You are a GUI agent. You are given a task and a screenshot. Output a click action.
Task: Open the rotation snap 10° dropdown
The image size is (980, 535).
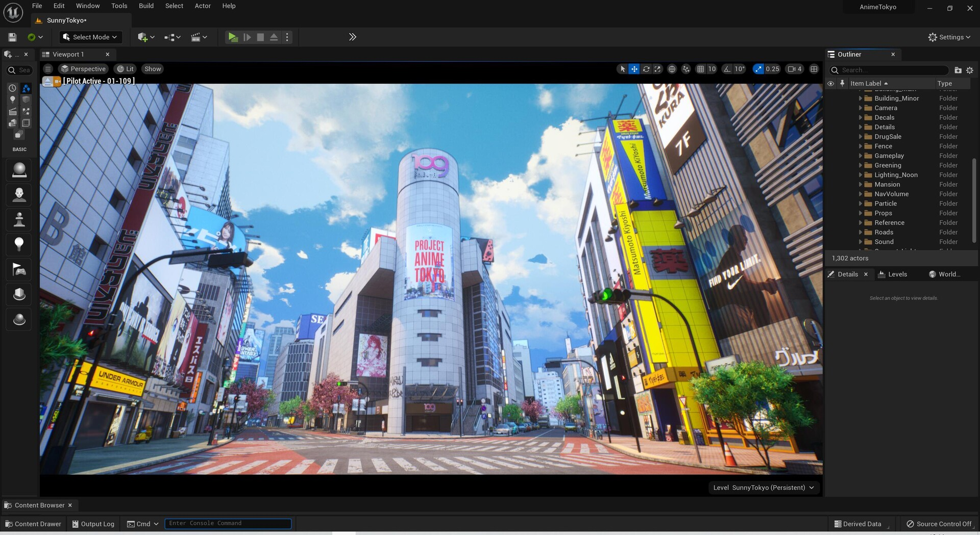(740, 69)
